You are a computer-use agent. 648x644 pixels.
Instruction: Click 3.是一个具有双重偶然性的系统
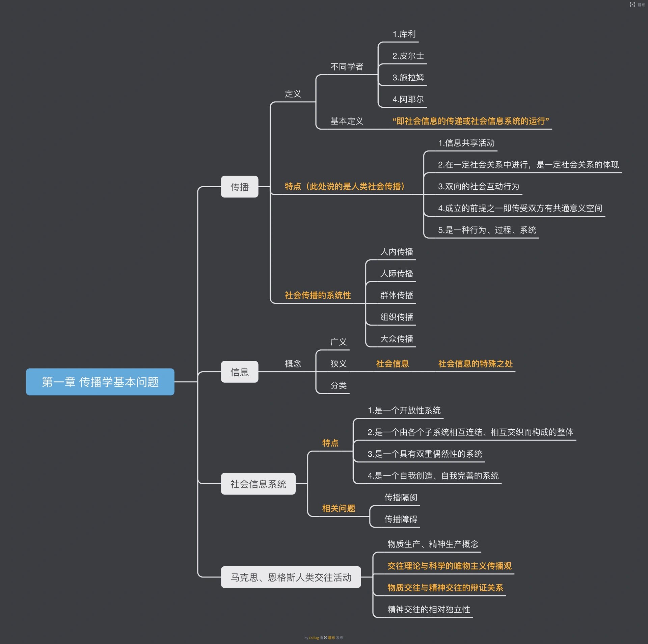[425, 454]
